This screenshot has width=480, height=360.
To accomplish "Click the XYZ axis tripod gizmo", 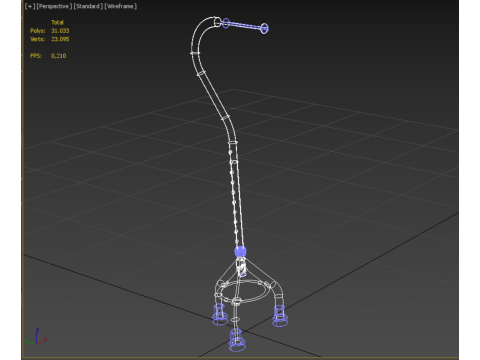I will (x=36, y=337).
